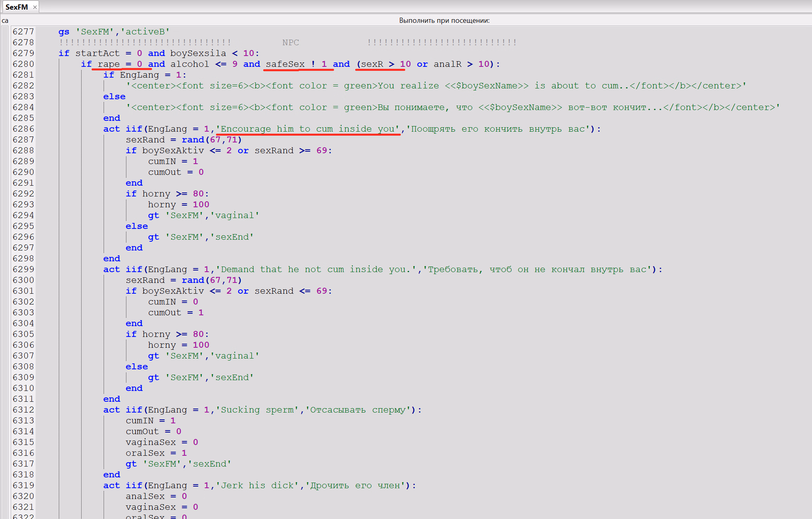This screenshot has width=812, height=519.
Task: Click line number 6280 in the gutter
Action: pos(23,64)
